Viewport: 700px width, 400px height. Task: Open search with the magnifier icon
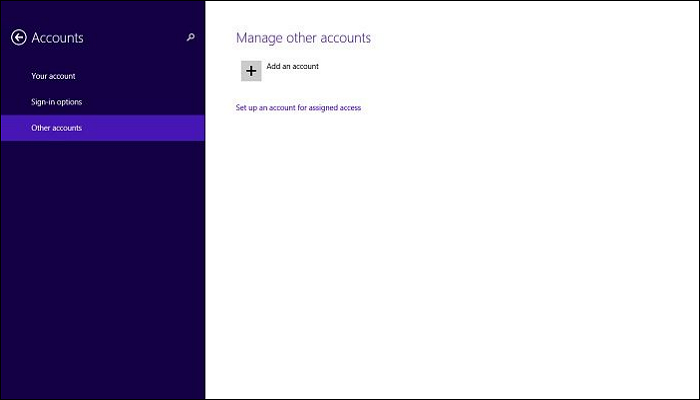pos(191,38)
